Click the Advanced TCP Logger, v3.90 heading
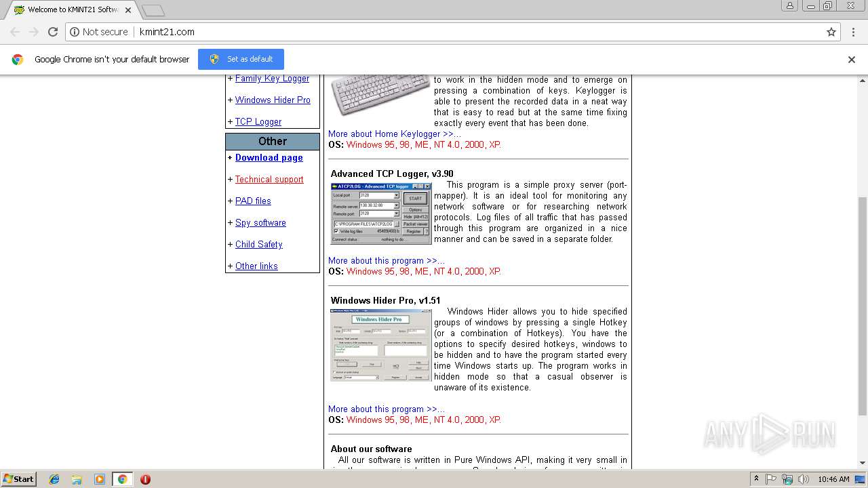Image resolution: width=868 pixels, height=488 pixels. (392, 174)
